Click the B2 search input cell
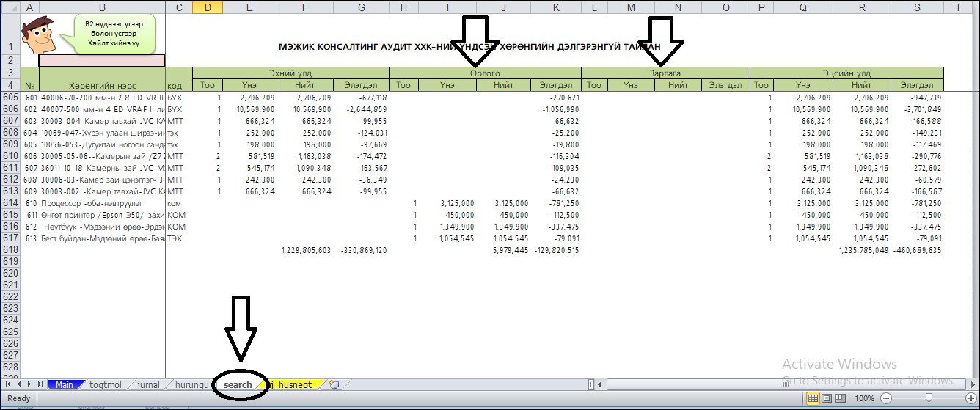The height and width of the screenshot is (410, 980). 102,60
